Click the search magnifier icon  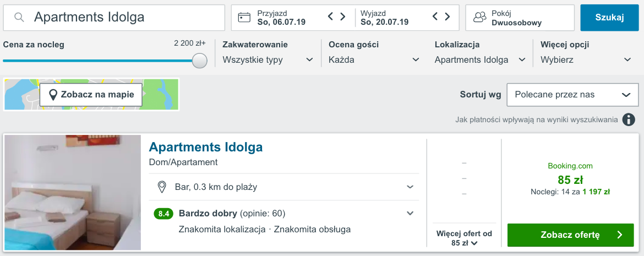(19, 17)
